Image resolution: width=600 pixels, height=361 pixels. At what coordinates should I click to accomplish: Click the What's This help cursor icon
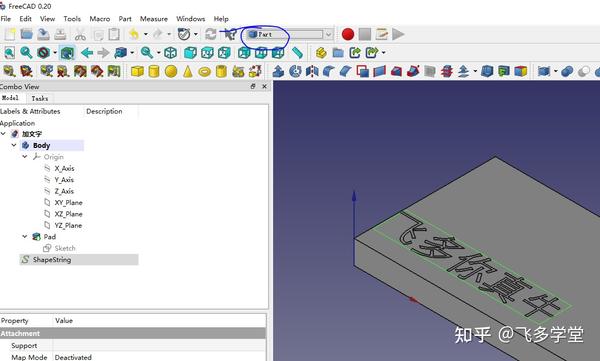point(230,34)
